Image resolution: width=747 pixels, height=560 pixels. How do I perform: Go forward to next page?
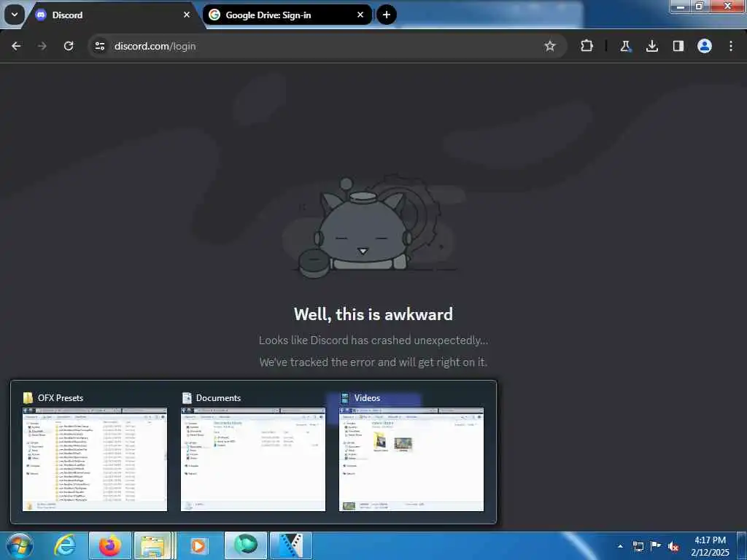[x=42, y=46]
